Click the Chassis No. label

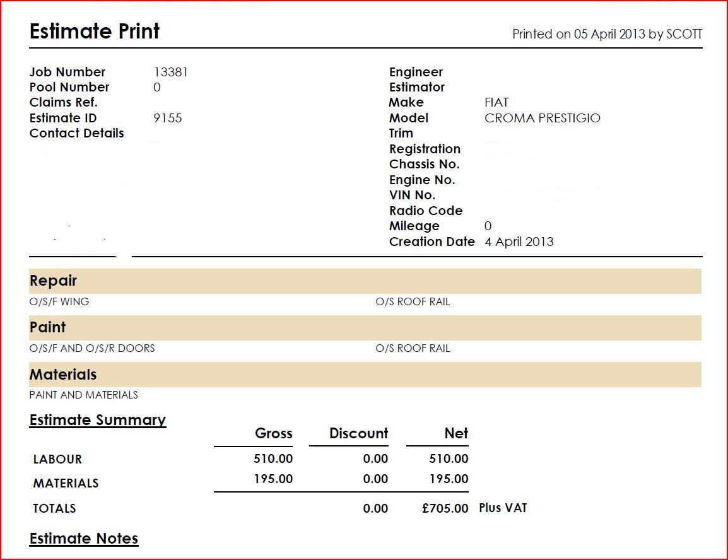pyautogui.click(x=425, y=164)
